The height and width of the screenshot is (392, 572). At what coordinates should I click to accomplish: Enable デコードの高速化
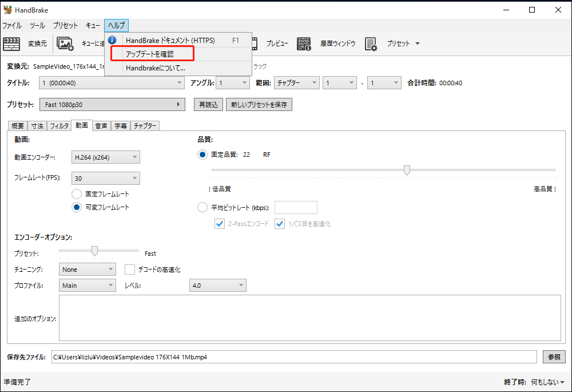coord(129,269)
